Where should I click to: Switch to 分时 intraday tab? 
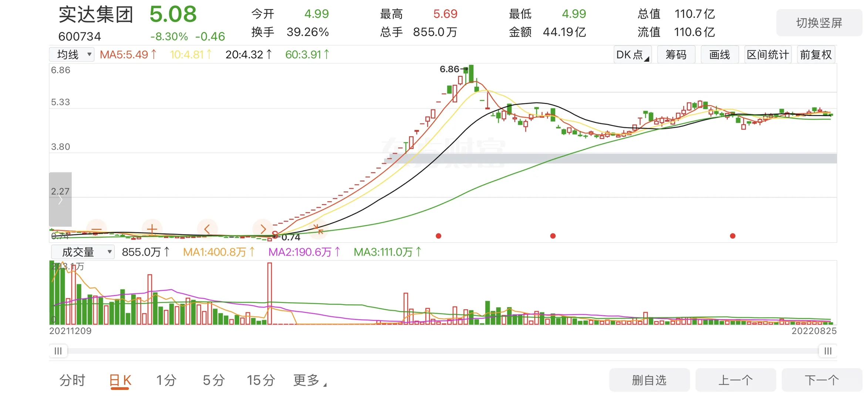click(x=72, y=380)
